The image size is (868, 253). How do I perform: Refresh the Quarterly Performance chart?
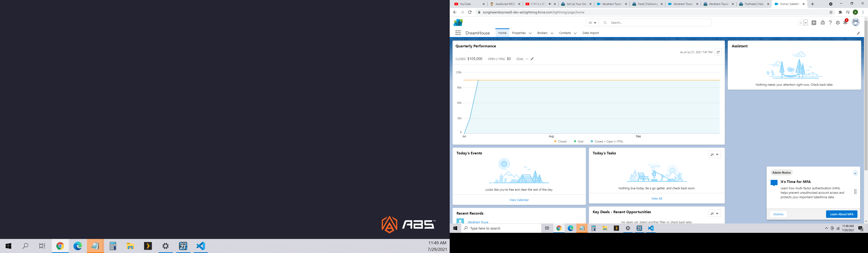(x=718, y=52)
